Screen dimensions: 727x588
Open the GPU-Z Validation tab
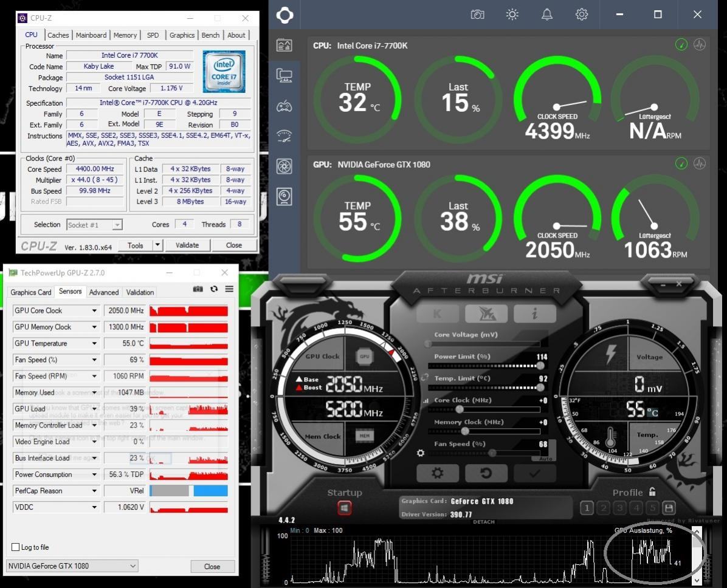[140, 292]
